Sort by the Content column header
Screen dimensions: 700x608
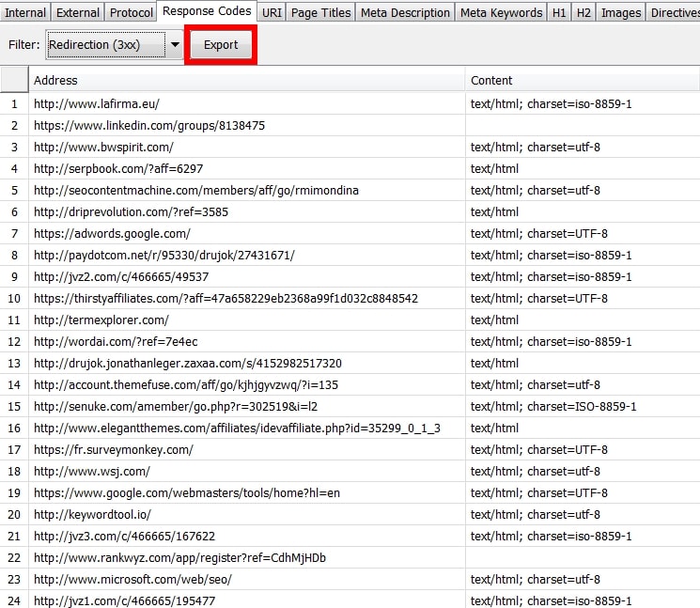tap(583, 81)
